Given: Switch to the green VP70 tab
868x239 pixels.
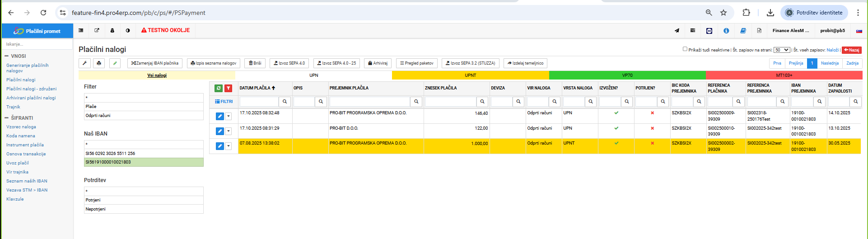Looking at the screenshot, I should (x=627, y=75).
